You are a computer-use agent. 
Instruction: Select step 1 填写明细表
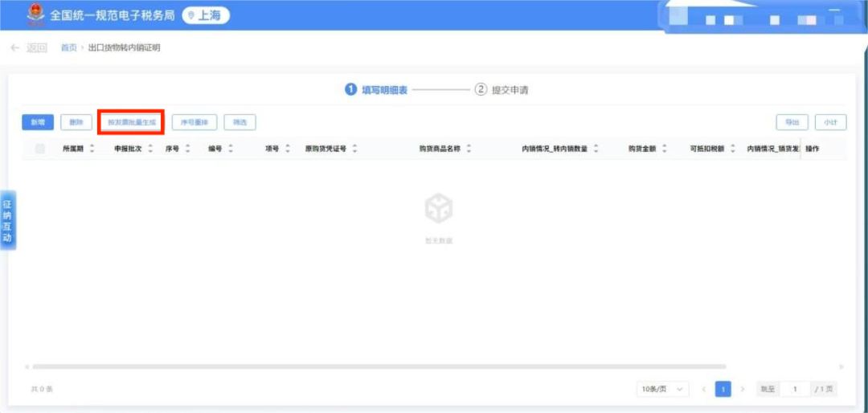[376, 90]
